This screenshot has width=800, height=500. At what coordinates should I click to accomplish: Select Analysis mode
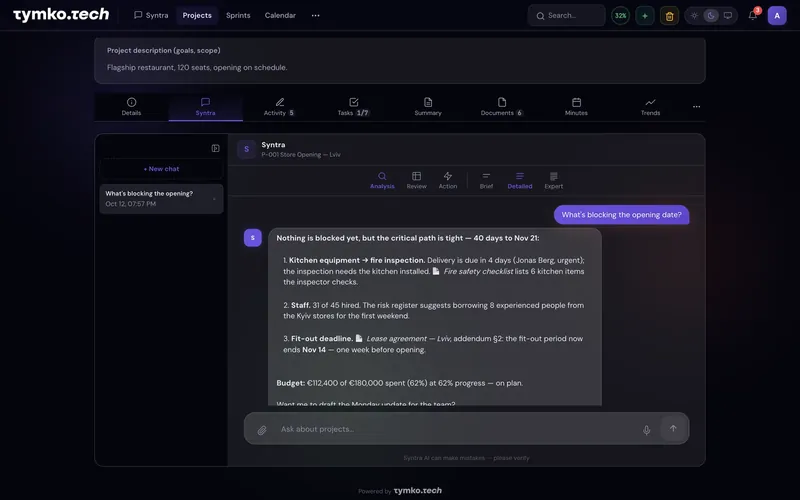click(382, 181)
